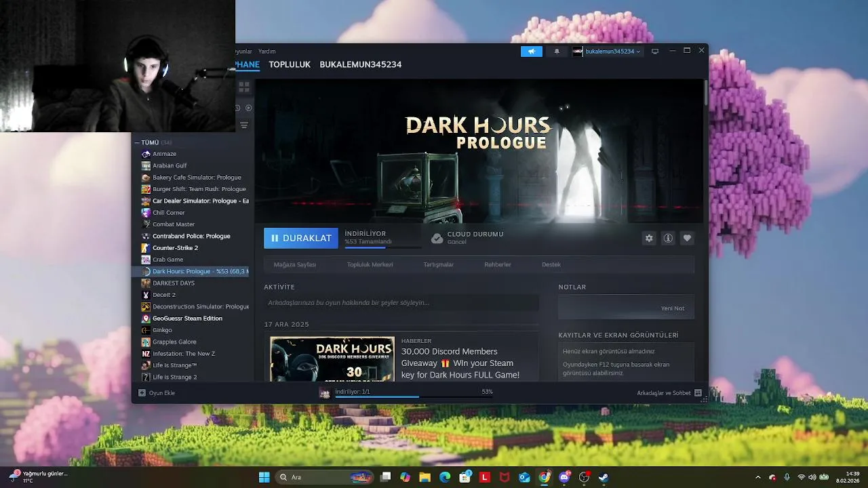This screenshot has width=868, height=488.
Task: Open Google Chrome from the taskbar
Action: (x=545, y=477)
